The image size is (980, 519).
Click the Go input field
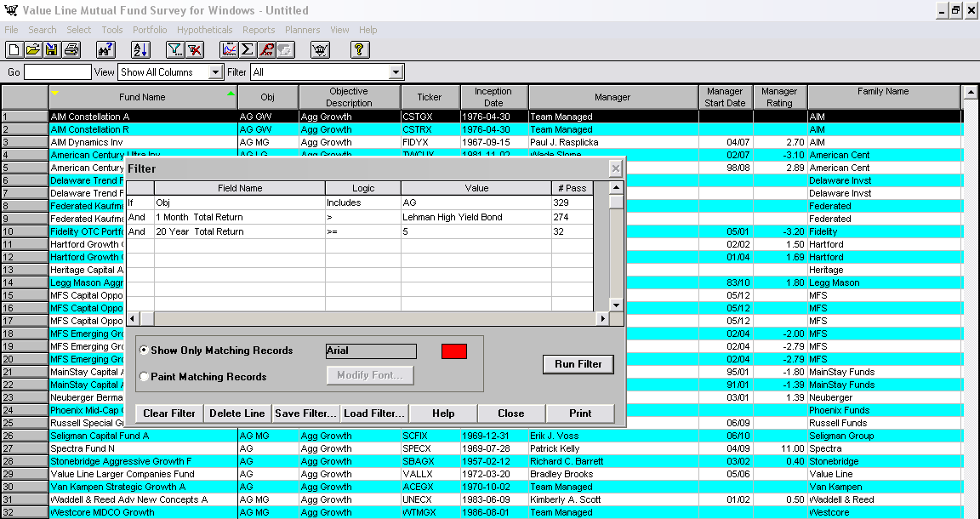57,72
